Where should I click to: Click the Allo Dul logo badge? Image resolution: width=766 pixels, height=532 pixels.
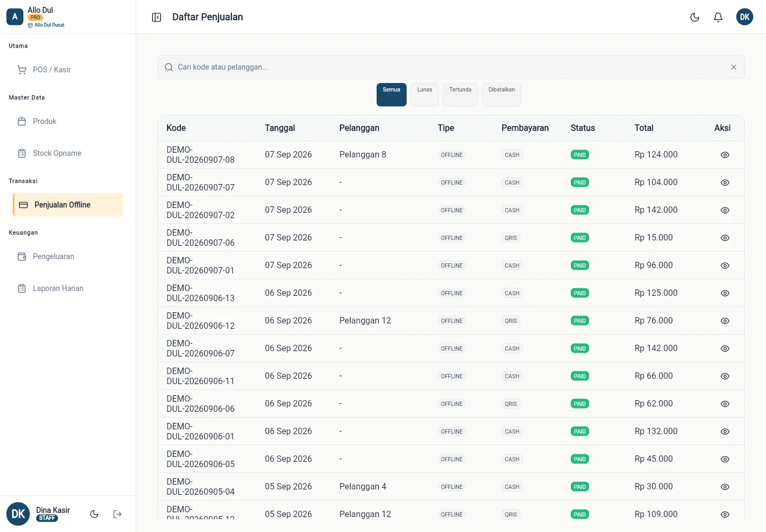click(15, 17)
